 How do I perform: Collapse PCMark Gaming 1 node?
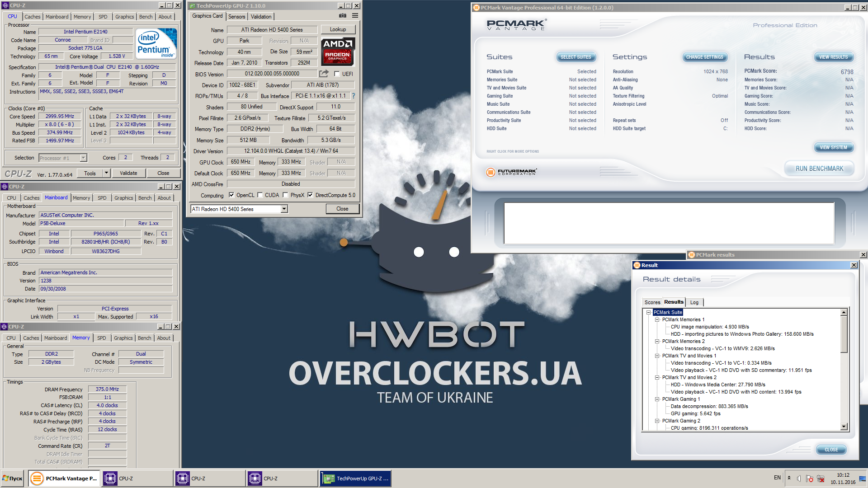tap(657, 399)
